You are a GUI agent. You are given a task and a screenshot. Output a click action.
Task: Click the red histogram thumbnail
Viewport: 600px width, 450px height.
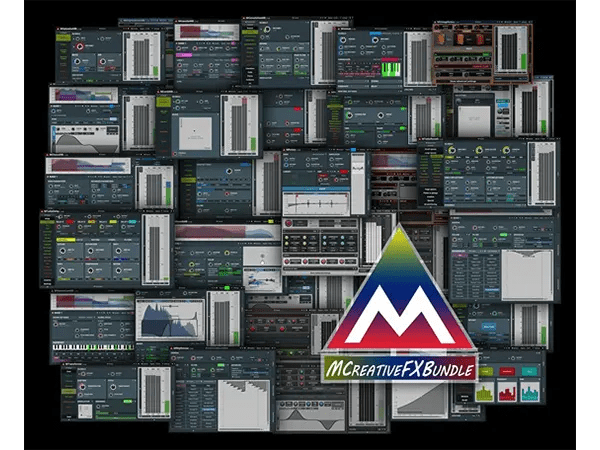[x=507, y=391]
